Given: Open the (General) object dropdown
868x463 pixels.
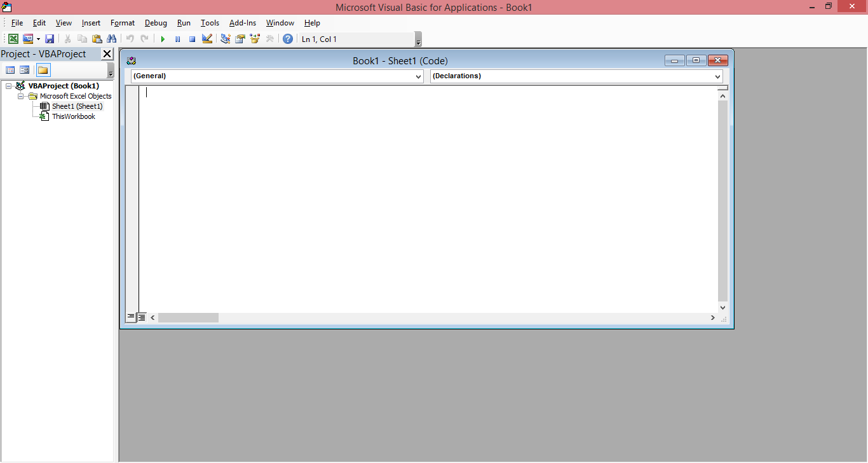Looking at the screenshot, I should pos(418,76).
